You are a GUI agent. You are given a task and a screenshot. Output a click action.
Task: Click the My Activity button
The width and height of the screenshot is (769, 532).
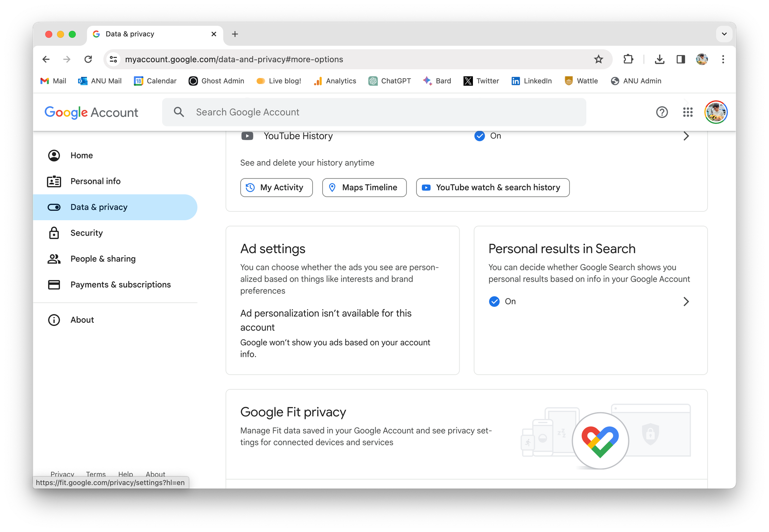pos(276,188)
